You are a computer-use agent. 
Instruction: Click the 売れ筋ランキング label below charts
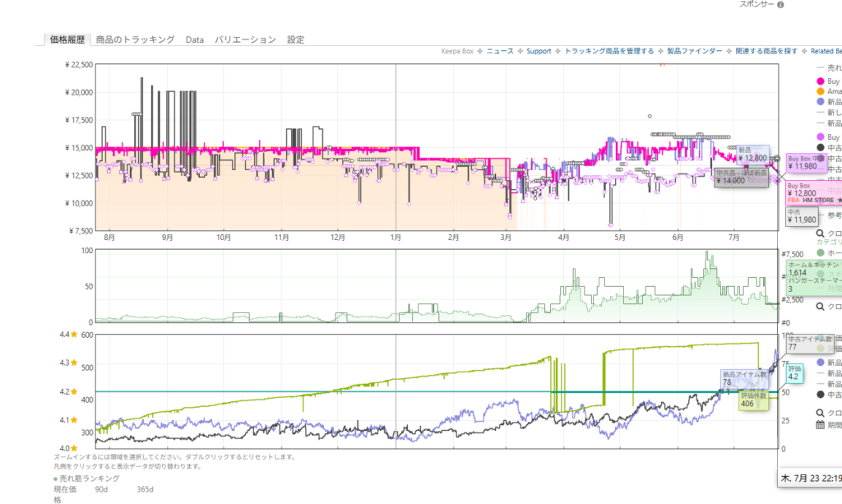tap(89, 479)
